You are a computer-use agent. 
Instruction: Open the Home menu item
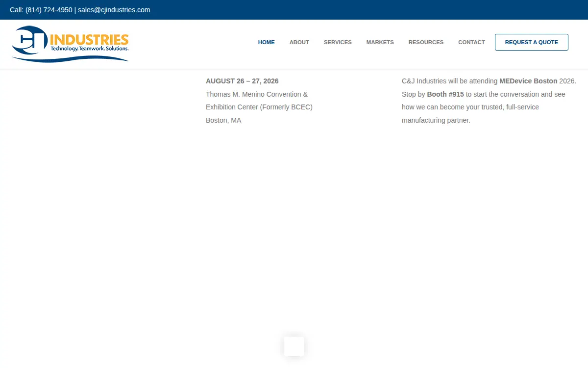267,42
